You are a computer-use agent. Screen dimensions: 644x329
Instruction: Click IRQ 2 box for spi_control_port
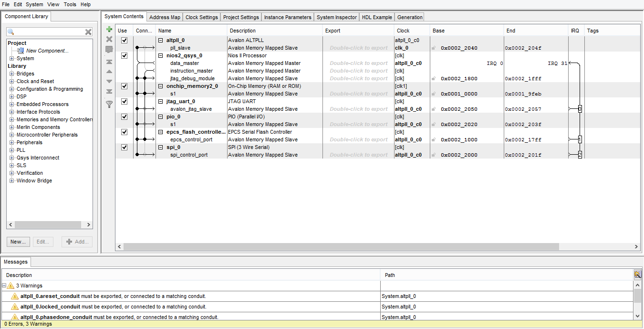[580, 155]
